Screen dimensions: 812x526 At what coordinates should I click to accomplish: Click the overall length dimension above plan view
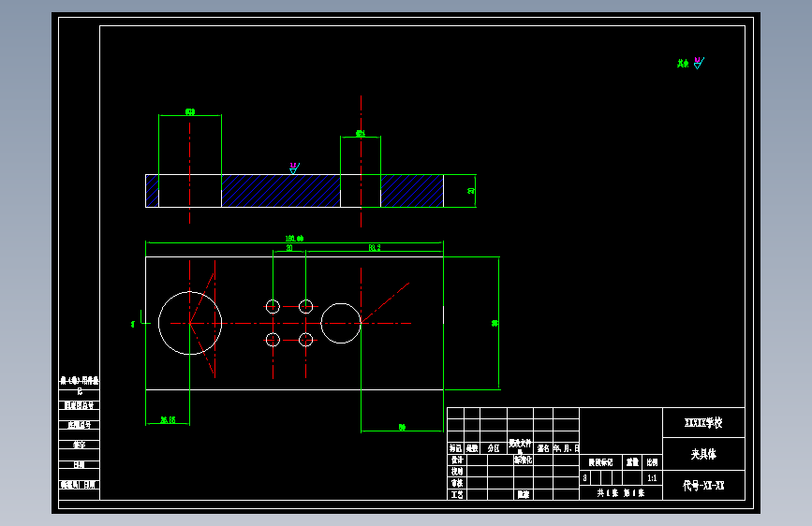pyautogui.click(x=294, y=239)
